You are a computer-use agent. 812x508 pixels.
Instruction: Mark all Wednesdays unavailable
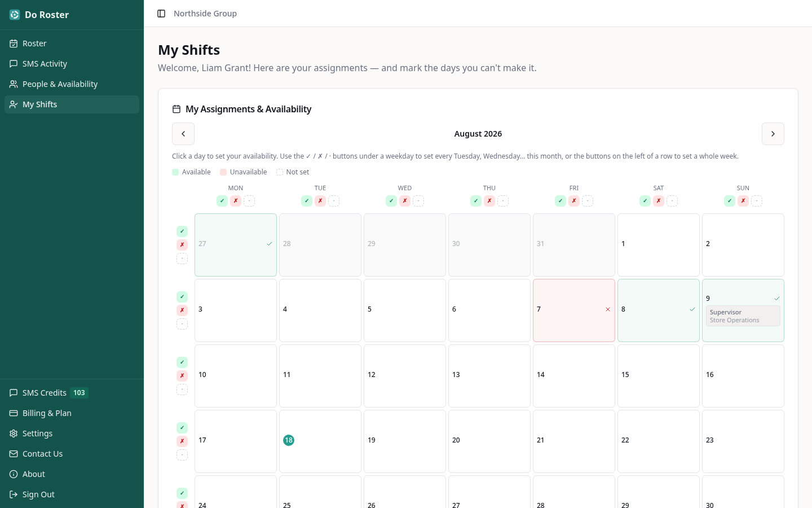pos(405,201)
